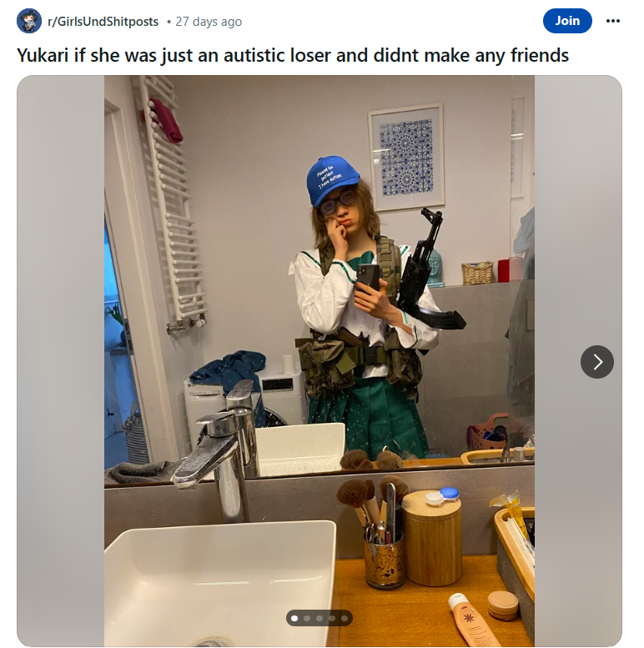Select the first gallery pagination dot
644x648 pixels.
tap(294, 618)
